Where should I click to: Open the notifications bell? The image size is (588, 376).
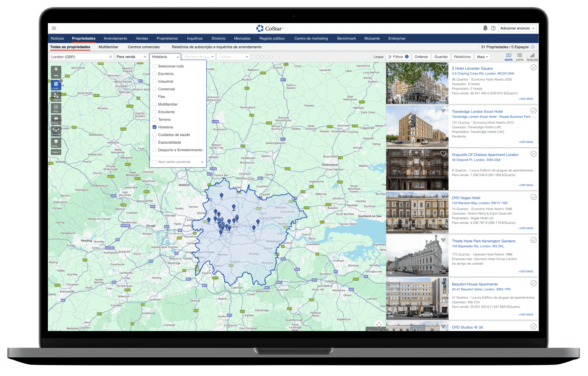tap(485, 28)
